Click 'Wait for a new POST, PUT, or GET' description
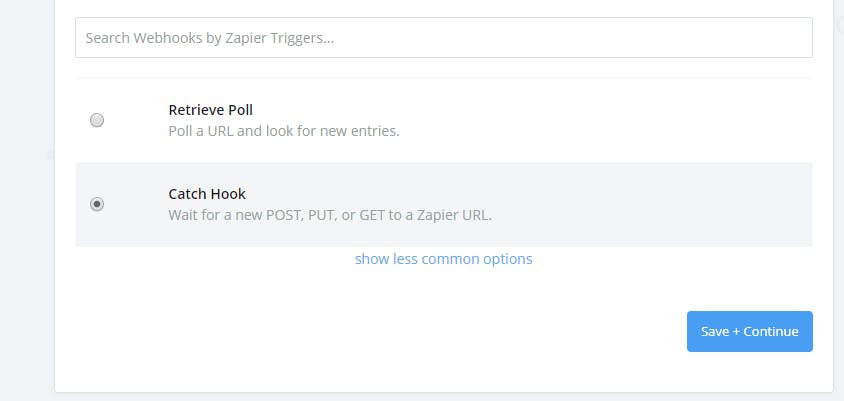This screenshot has height=401, width=844. 330,215
